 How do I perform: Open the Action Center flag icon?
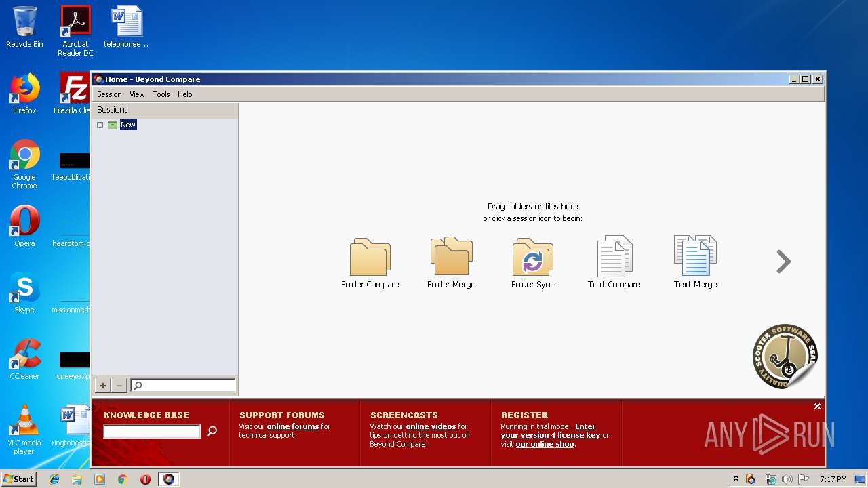point(804,479)
